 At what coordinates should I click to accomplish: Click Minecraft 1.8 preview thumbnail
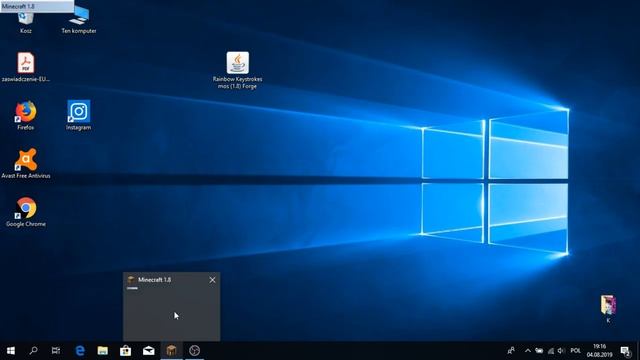click(x=171, y=313)
